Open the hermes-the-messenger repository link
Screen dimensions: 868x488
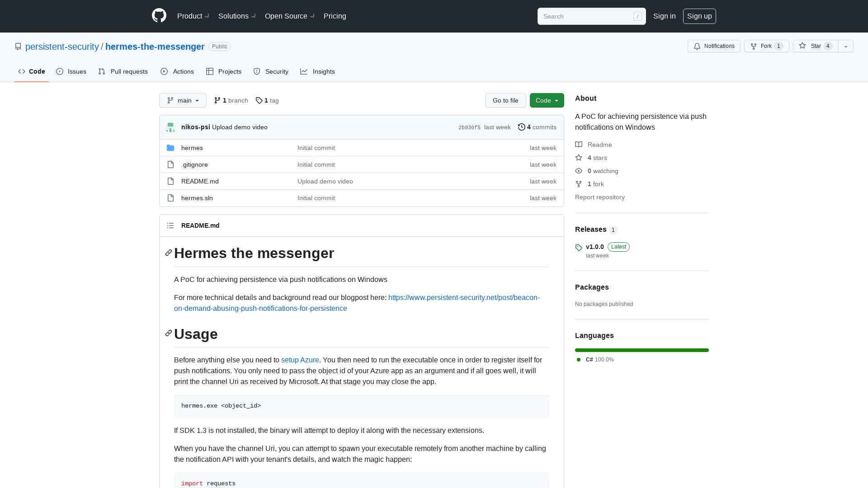pos(155,47)
